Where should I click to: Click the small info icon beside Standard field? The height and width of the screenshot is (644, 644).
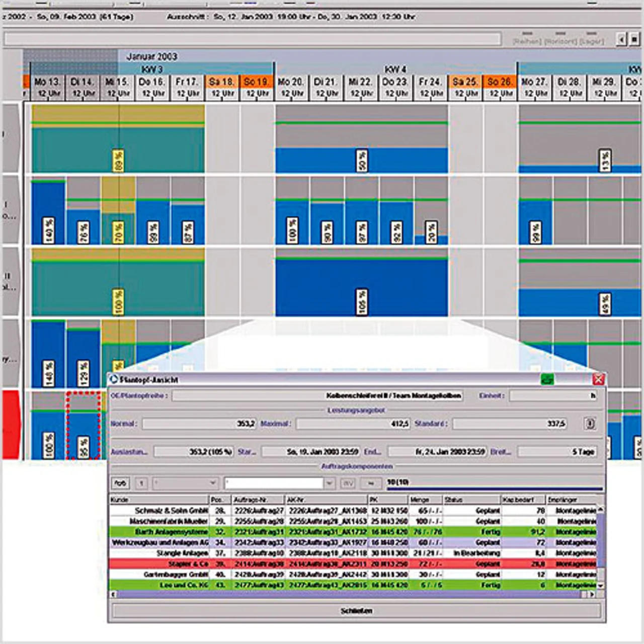pos(589,424)
